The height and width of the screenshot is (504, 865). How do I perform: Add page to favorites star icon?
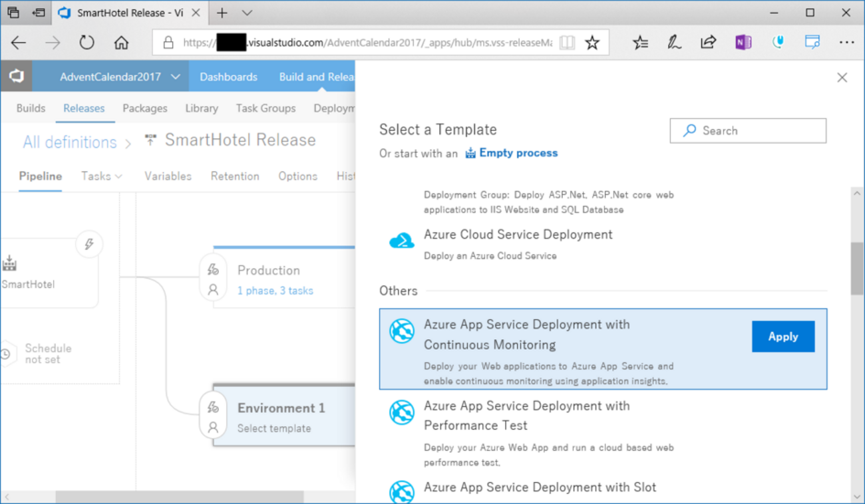point(592,43)
